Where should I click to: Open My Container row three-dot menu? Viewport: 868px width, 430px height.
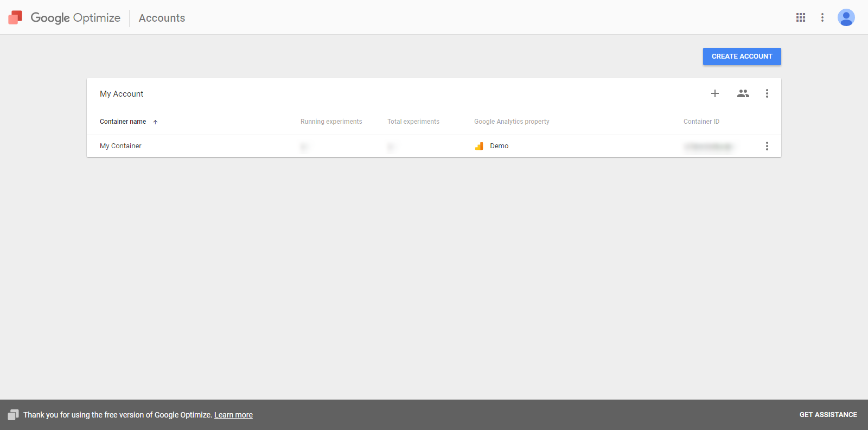coord(767,146)
